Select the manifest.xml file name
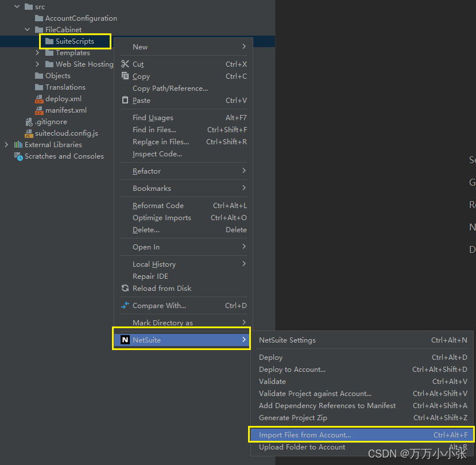476x465 pixels. coord(66,110)
